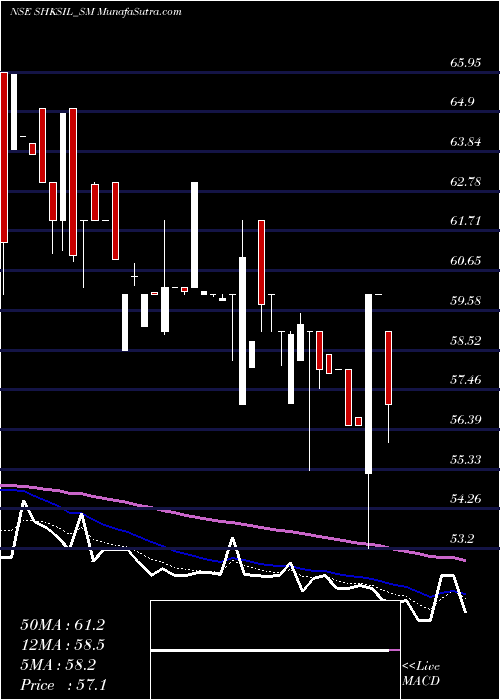Click the NSE SHKSIL_SM MunafaSutra.com title

(x=96, y=12)
